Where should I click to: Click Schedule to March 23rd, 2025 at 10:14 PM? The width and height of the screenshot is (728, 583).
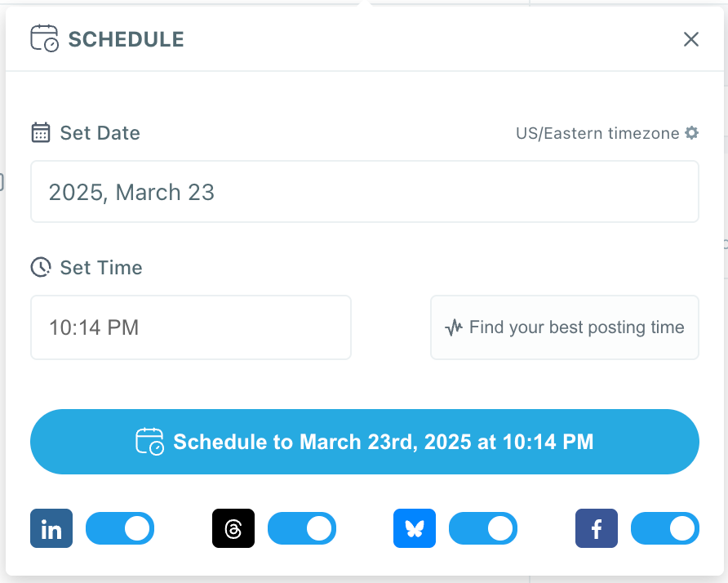pos(364,442)
